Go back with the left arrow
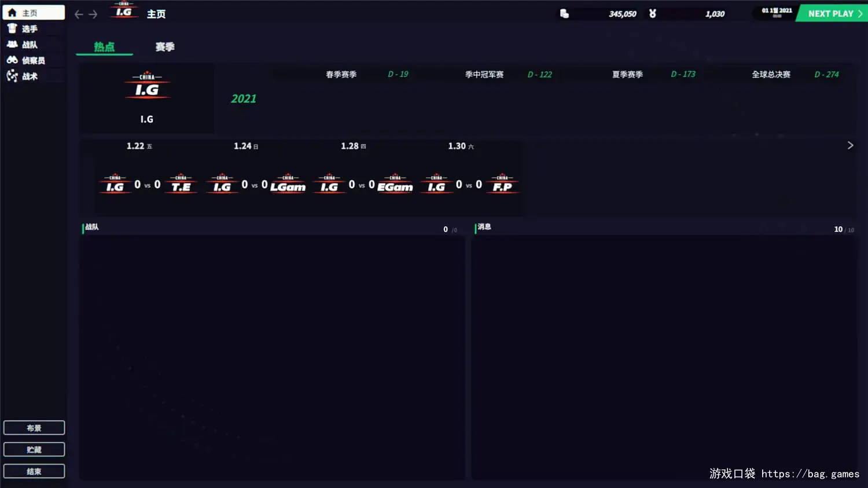The height and width of the screenshot is (488, 868). coord(79,14)
